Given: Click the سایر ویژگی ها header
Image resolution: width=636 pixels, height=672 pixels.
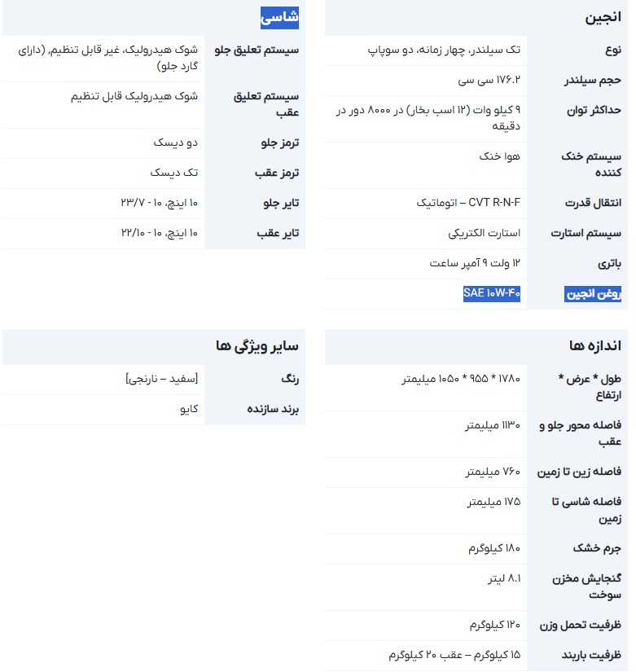Looking at the screenshot, I should (x=257, y=346).
